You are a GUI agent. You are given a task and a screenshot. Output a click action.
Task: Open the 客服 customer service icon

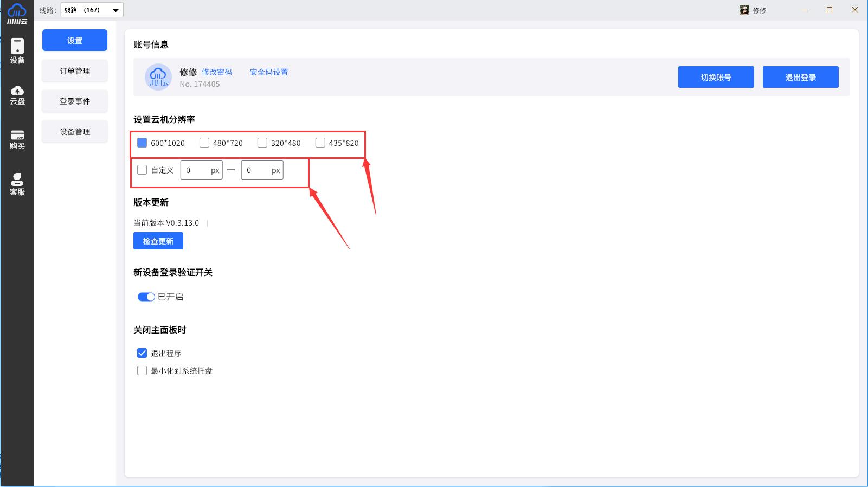17,184
